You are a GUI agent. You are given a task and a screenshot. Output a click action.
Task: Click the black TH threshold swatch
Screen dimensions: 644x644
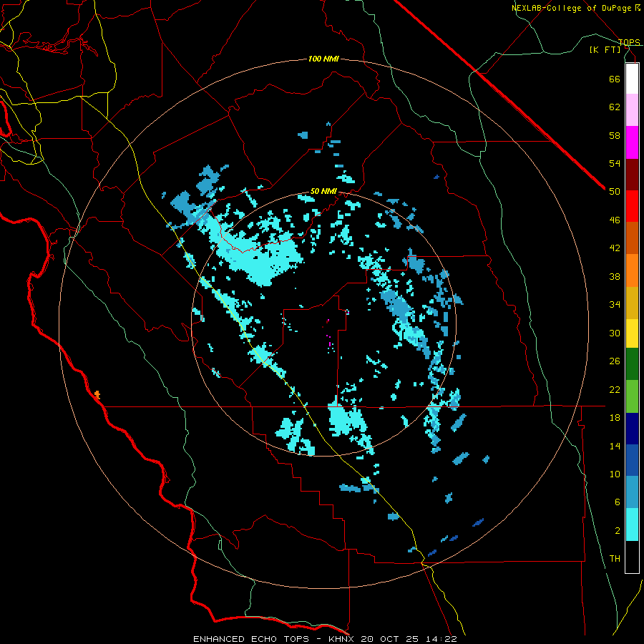632,557
